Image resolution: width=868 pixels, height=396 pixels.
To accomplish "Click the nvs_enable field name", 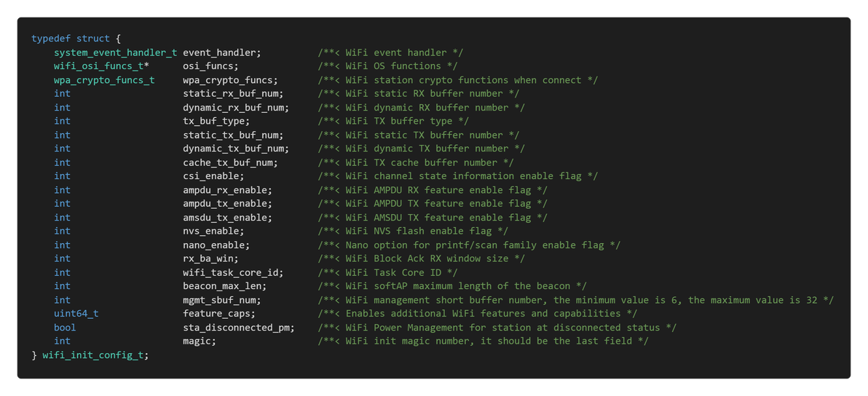I will [x=213, y=231].
